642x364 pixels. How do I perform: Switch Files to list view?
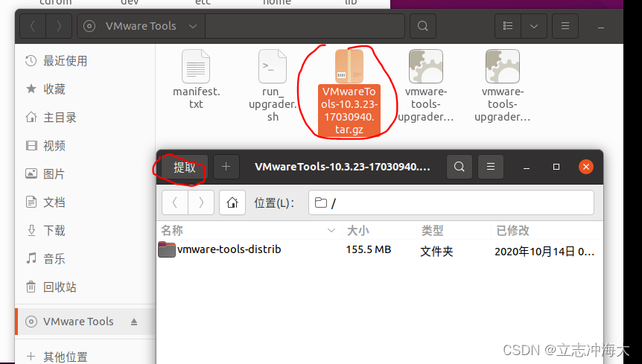(508, 26)
